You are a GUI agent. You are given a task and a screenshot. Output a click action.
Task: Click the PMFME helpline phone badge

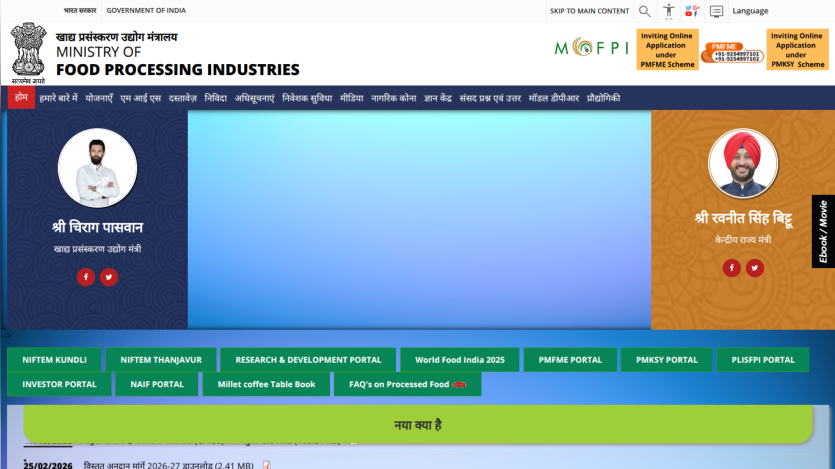click(732, 53)
